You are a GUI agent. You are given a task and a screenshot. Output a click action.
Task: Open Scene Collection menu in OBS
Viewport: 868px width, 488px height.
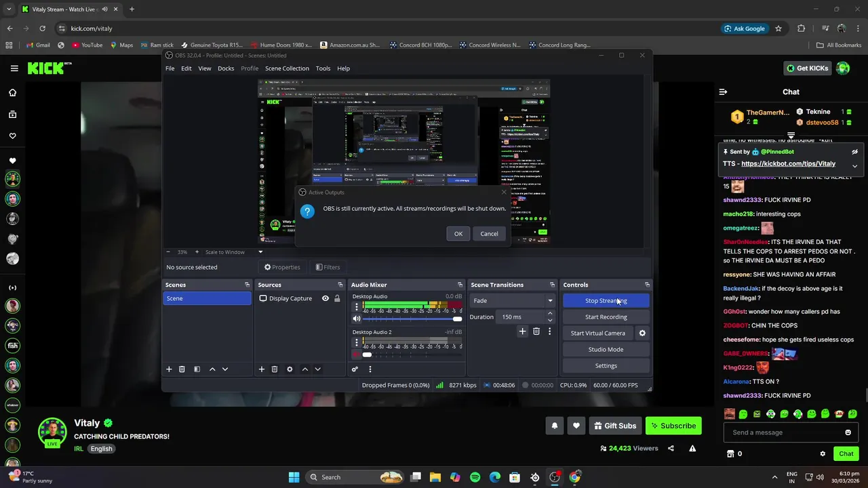(x=287, y=68)
